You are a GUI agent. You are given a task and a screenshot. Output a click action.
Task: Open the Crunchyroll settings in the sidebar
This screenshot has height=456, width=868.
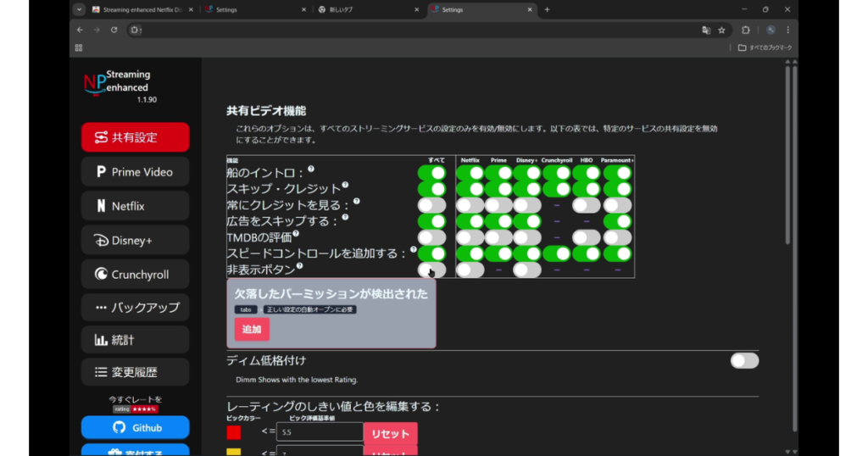pos(135,274)
